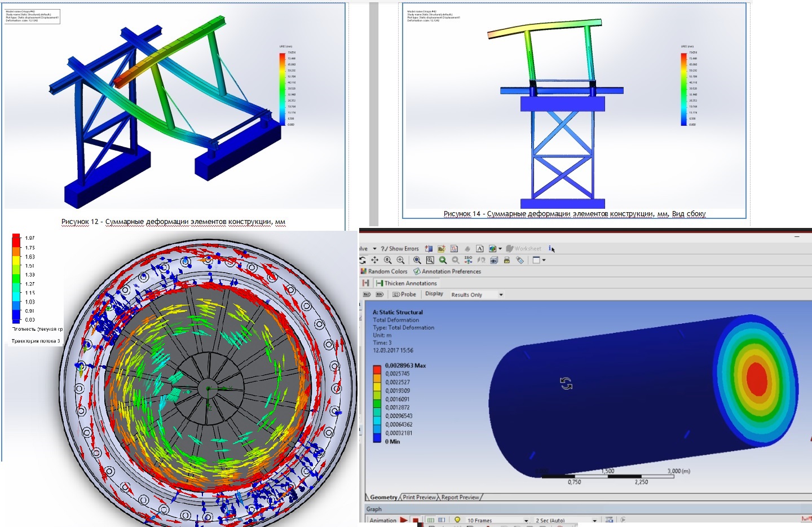Viewport: 812px width, 527px height.
Task: Click the yellow legend swatch above 0,0019309
Action: [x=377, y=387]
